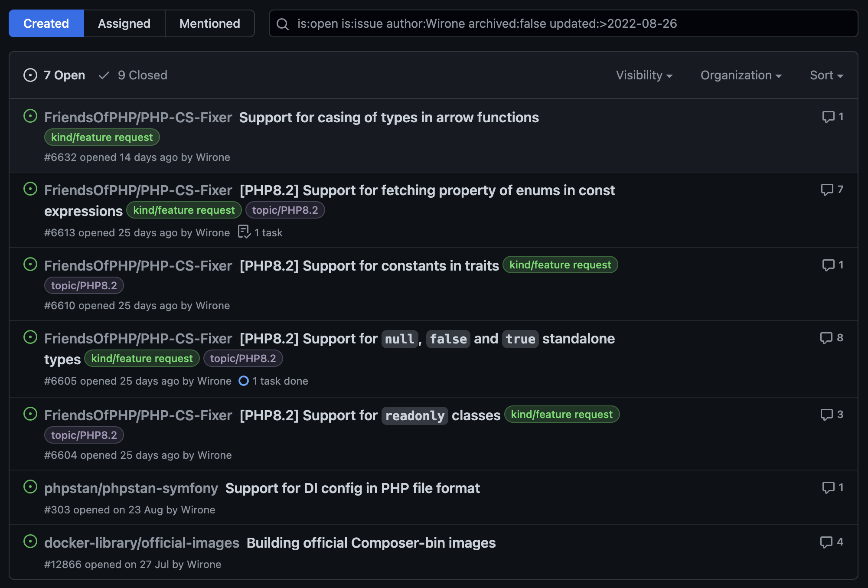Open FriendsOfPHP/PHP-CS-Fixer repo link on issue #6605
Screen dimensions: 868x588
click(x=138, y=339)
